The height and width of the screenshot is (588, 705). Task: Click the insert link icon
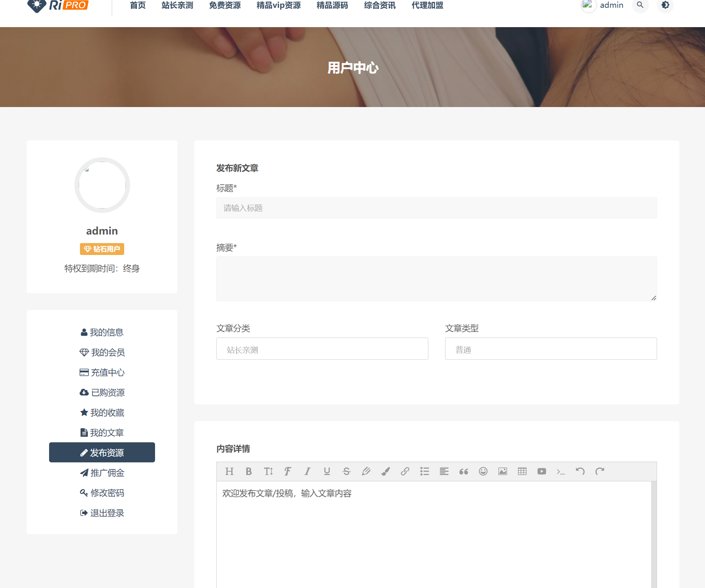[x=405, y=472]
